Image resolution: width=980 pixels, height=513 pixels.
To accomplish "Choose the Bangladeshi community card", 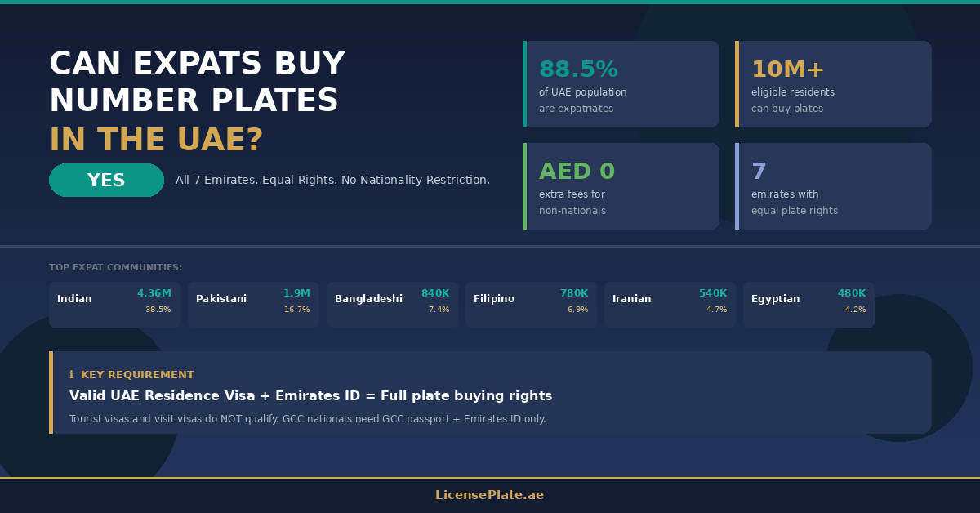I will 392,305.
